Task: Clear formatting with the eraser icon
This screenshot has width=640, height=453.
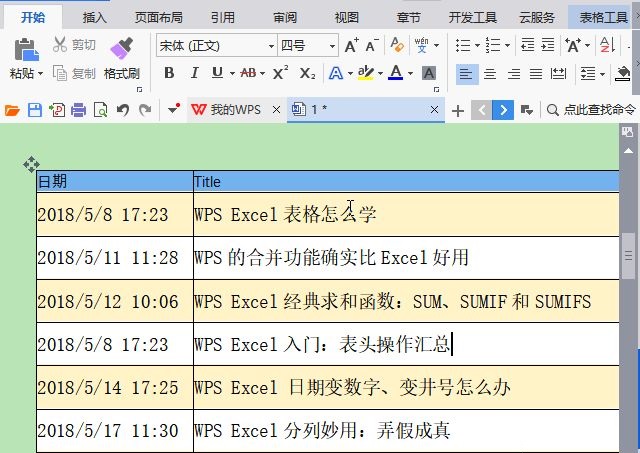Action: click(397, 45)
